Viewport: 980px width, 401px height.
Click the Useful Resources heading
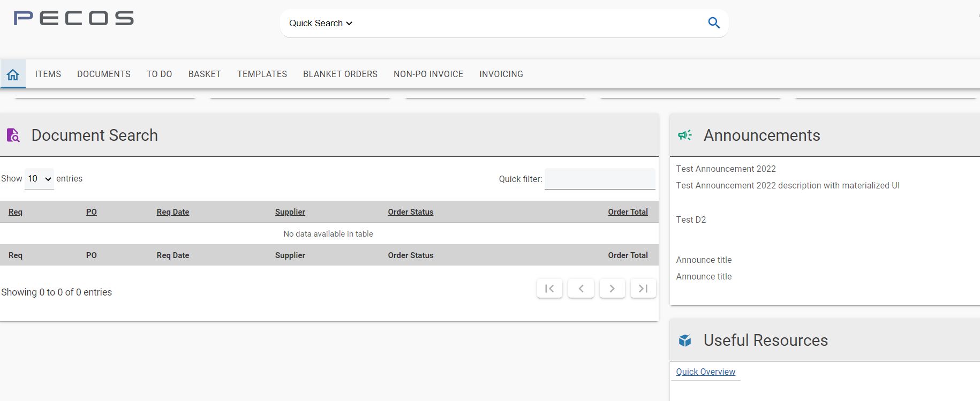766,341
